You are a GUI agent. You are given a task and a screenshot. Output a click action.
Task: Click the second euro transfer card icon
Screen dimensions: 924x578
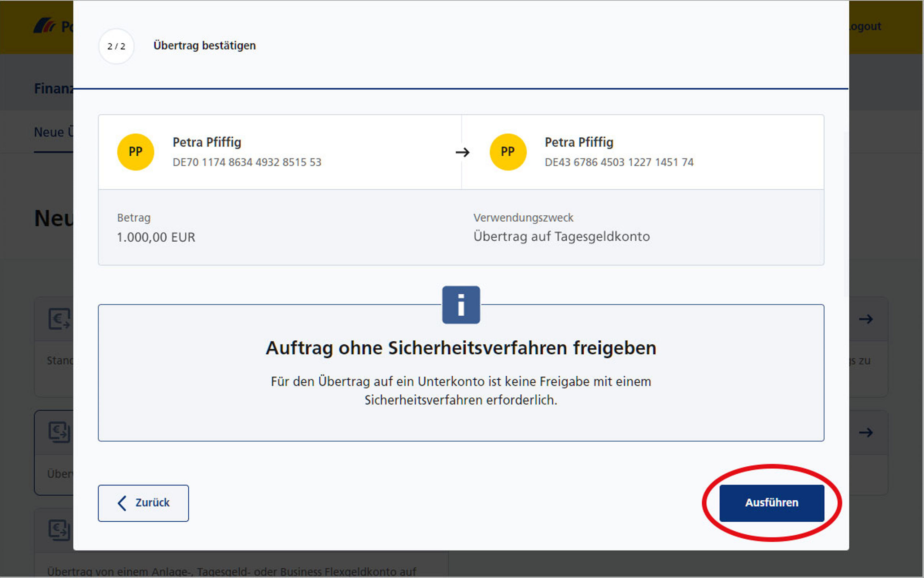pyautogui.click(x=60, y=432)
